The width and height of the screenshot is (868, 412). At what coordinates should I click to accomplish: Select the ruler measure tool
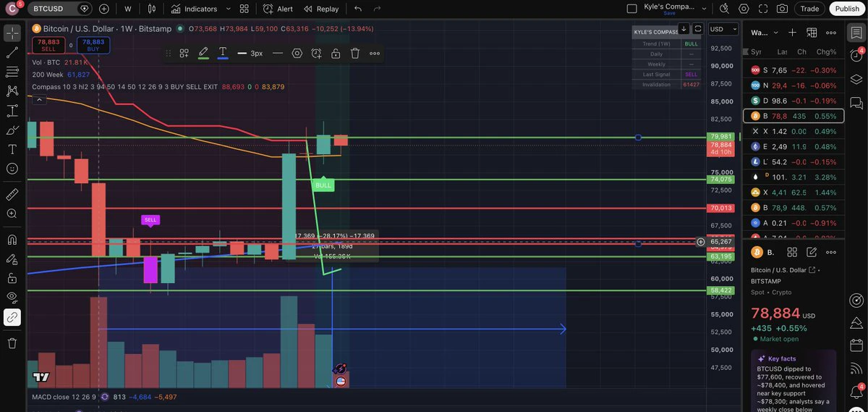(12, 195)
